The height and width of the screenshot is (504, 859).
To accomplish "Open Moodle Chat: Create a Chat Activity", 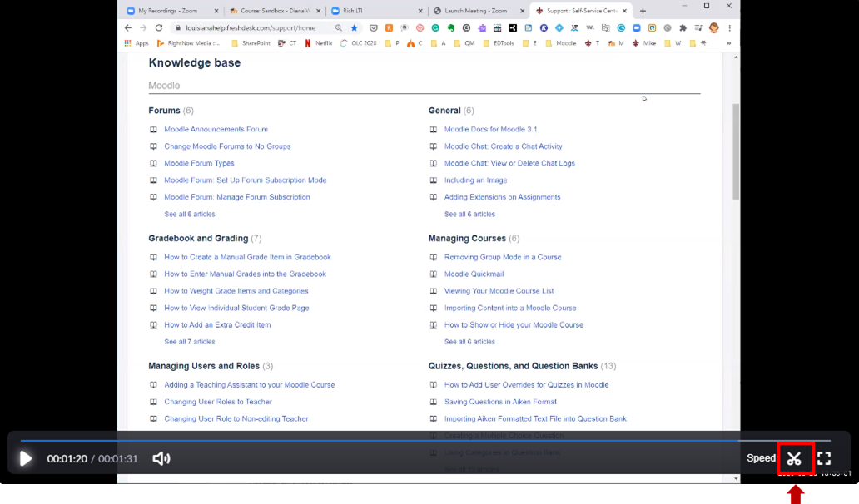I will 503,146.
